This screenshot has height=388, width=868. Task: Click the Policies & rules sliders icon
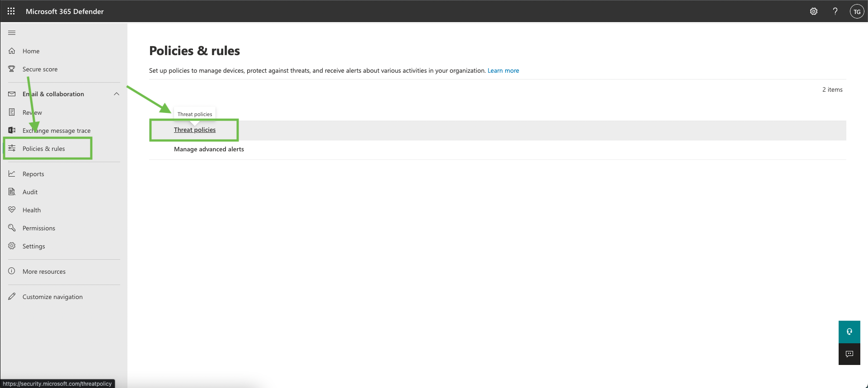point(12,148)
